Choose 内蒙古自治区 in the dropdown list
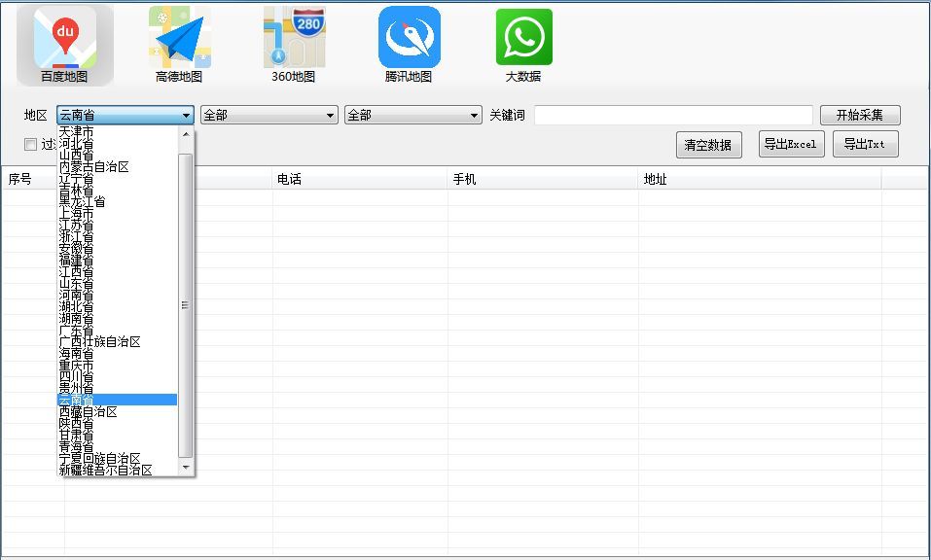Screen dimensions: 931x560 94,167
